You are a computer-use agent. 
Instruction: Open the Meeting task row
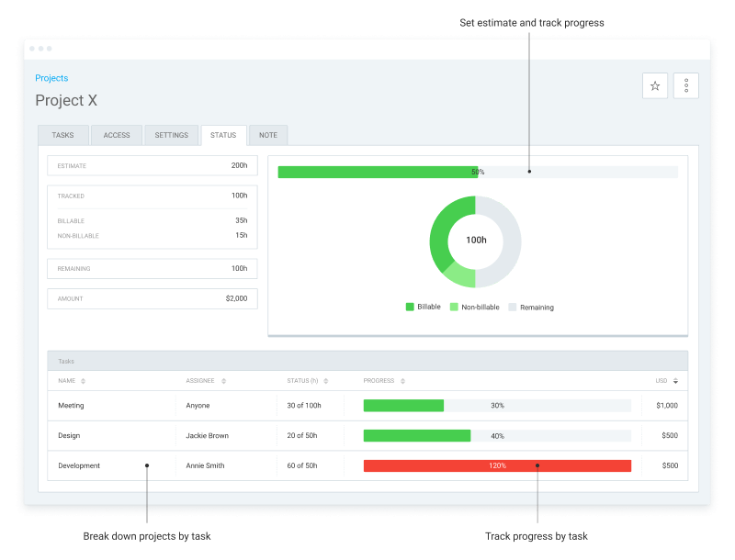click(367, 406)
